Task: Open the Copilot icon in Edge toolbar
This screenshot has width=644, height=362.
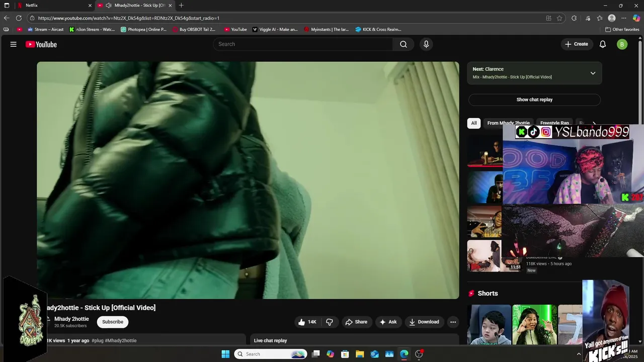Action: coord(636,18)
